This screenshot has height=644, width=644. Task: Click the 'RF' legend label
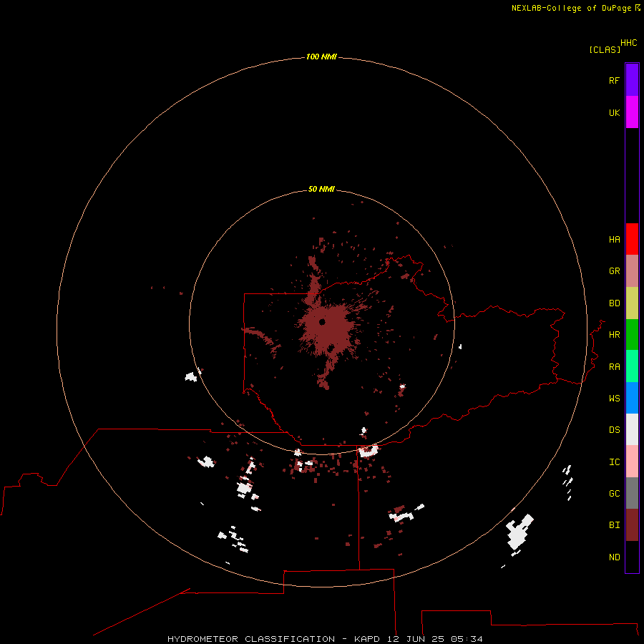[x=614, y=80]
